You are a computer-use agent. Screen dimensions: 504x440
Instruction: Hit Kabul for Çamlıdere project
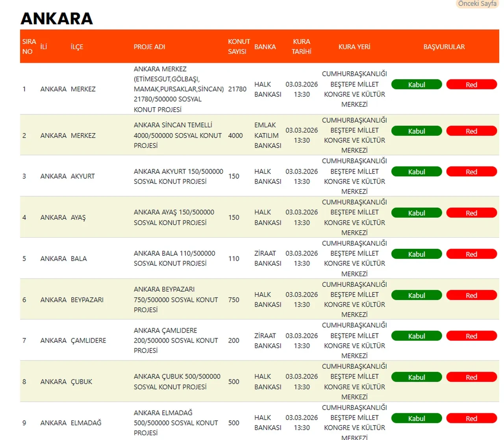pos(416,336)
